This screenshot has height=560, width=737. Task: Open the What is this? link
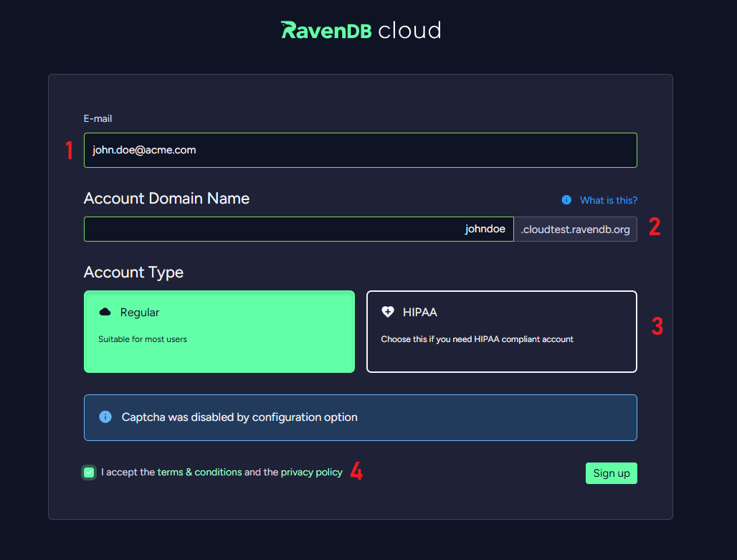click(x=608, y=200)
